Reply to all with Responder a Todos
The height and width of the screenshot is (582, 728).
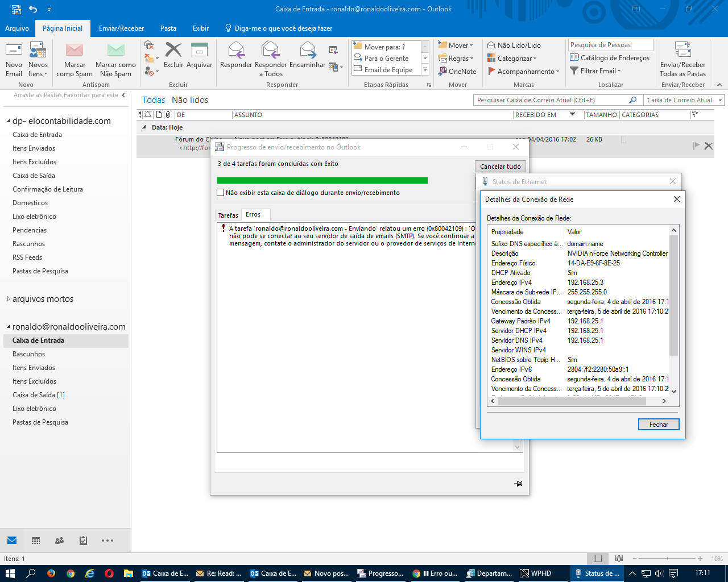click(271, 59)
